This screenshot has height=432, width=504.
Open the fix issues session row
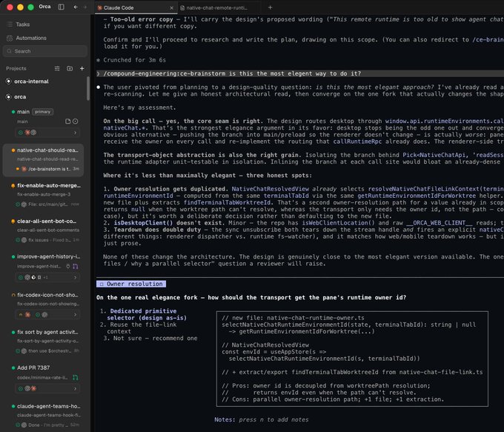[47, 240]
